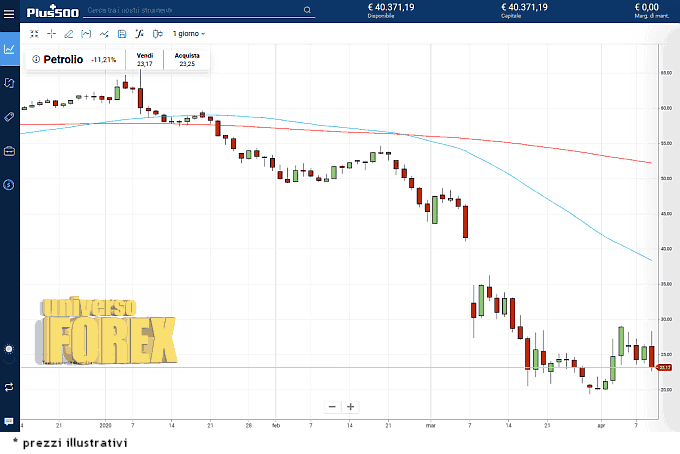Zoom in the chart with plus
The height and width of the screenshot is (454, 680).
pos(350,406)
